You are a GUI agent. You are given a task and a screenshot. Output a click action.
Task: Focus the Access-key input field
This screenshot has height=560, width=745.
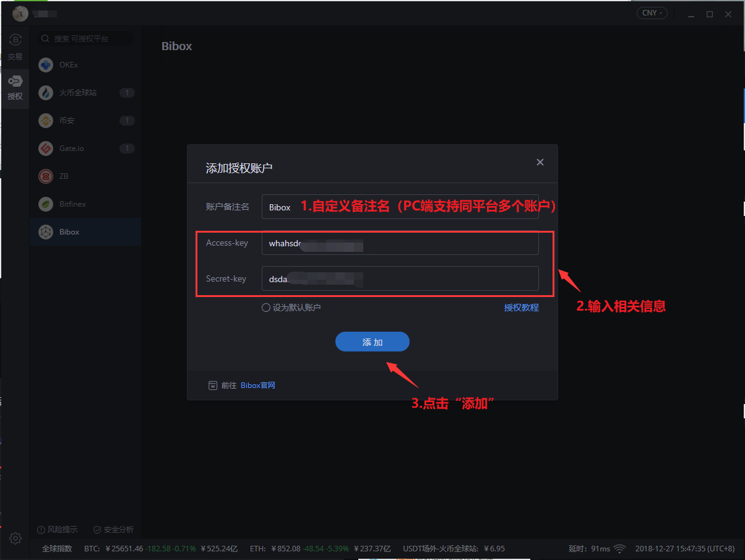pyautogui.click(x=400, y=243)
